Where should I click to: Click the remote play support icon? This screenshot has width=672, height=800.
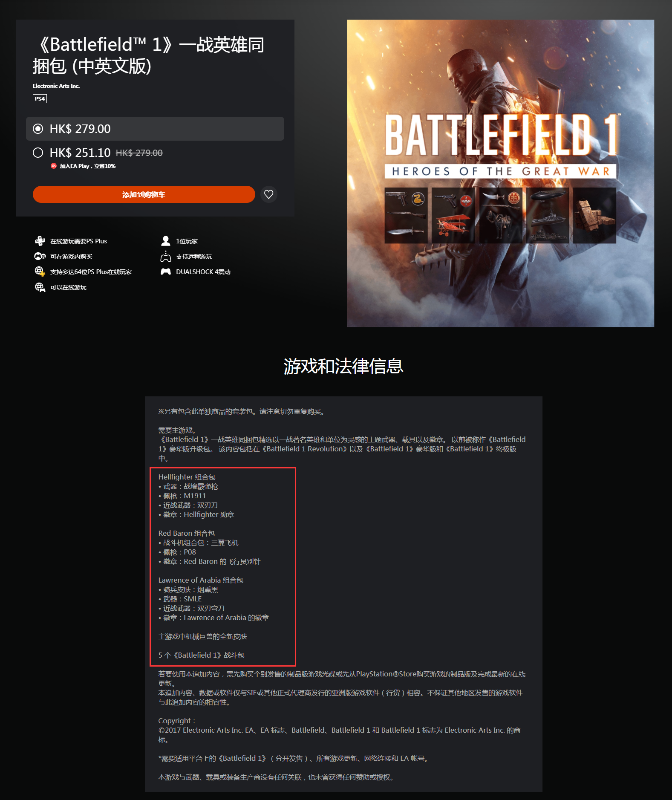(x=166, y=256)
